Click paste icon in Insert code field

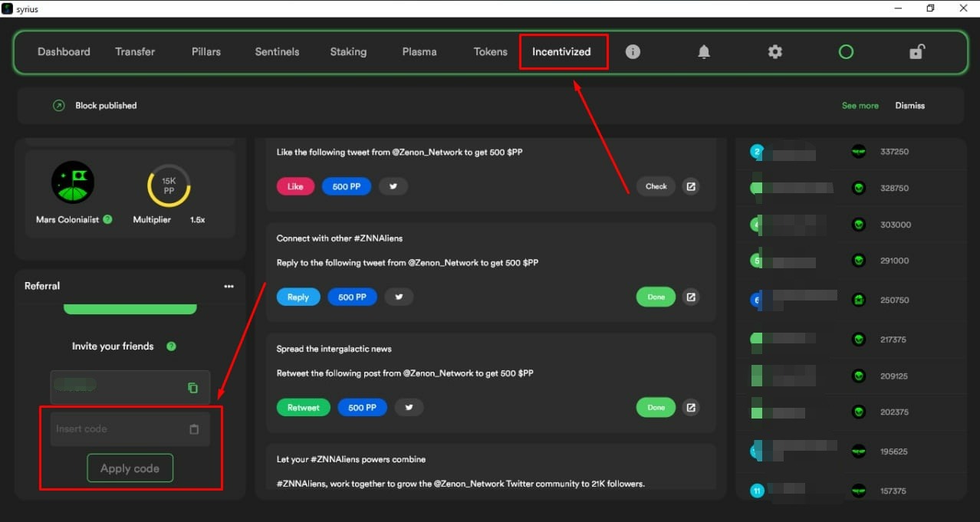click(194, 429)
